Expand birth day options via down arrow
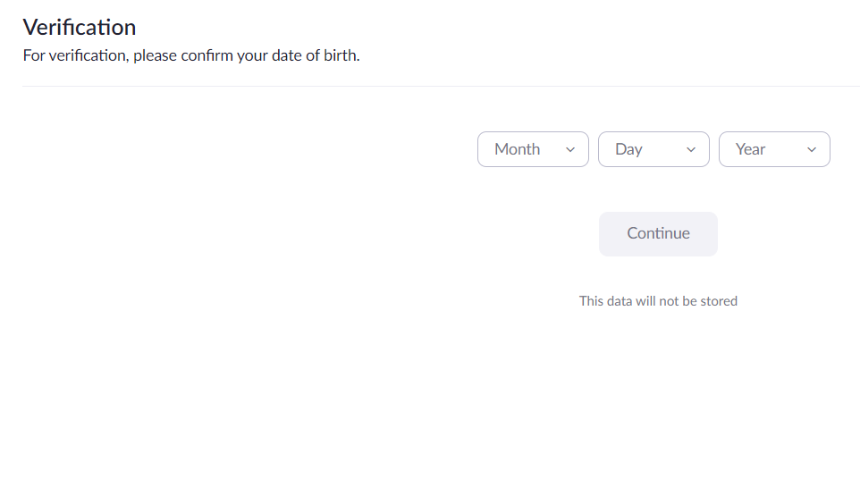The height and width of the screenshot is (504, 860). pyautogui.click(x=691, y=150)
